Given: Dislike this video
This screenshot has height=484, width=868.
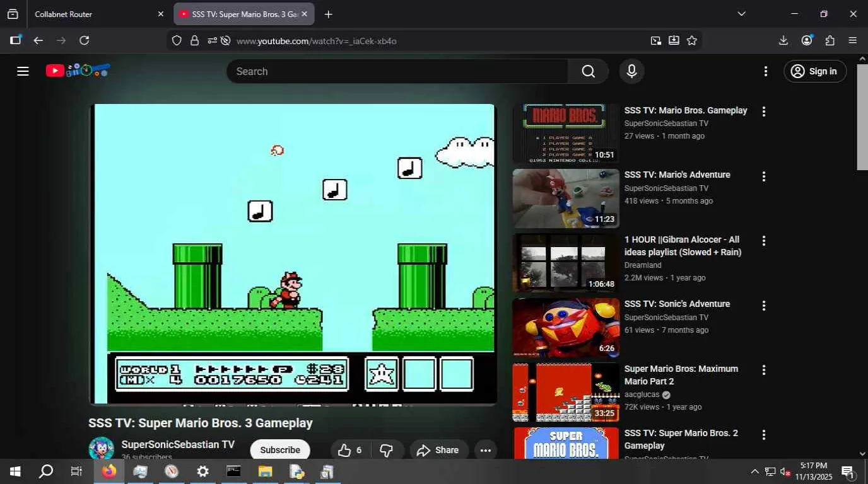Looking at the screenshot, I should point(387,450).
